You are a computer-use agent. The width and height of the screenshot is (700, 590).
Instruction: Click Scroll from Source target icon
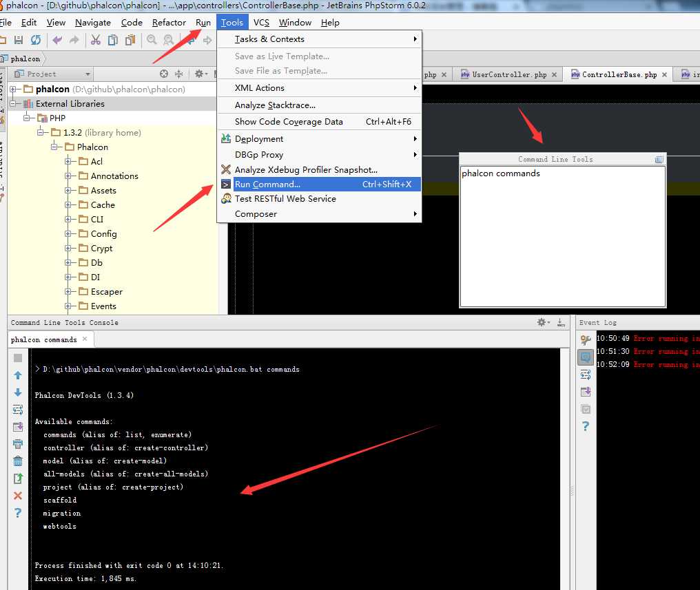click(x=164, y=74)
